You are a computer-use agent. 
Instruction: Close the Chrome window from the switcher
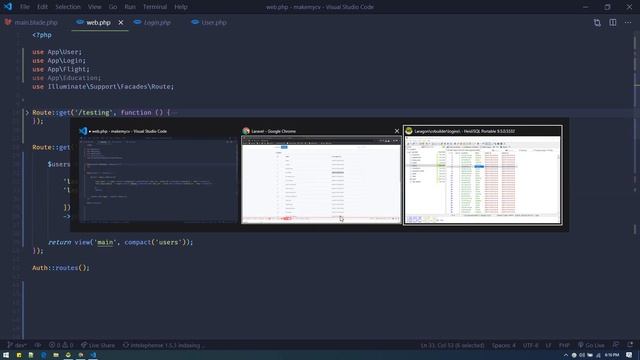tap(397, 131)
